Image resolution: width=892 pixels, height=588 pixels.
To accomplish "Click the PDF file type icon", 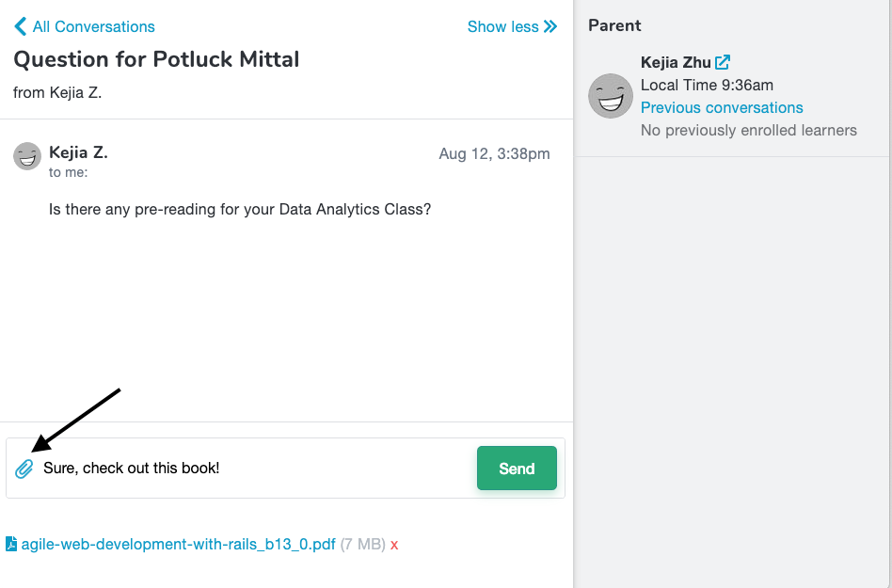I will click(x=11, y=544).
